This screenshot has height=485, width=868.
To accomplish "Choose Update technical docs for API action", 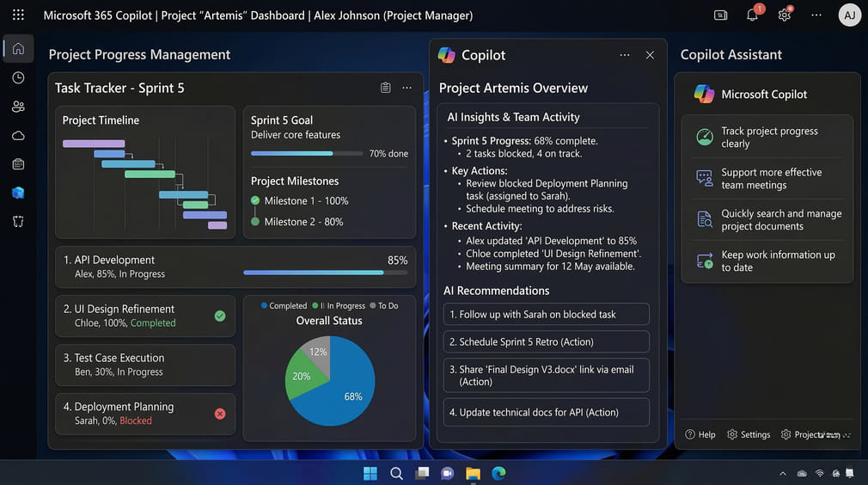I will coord(547,413).
